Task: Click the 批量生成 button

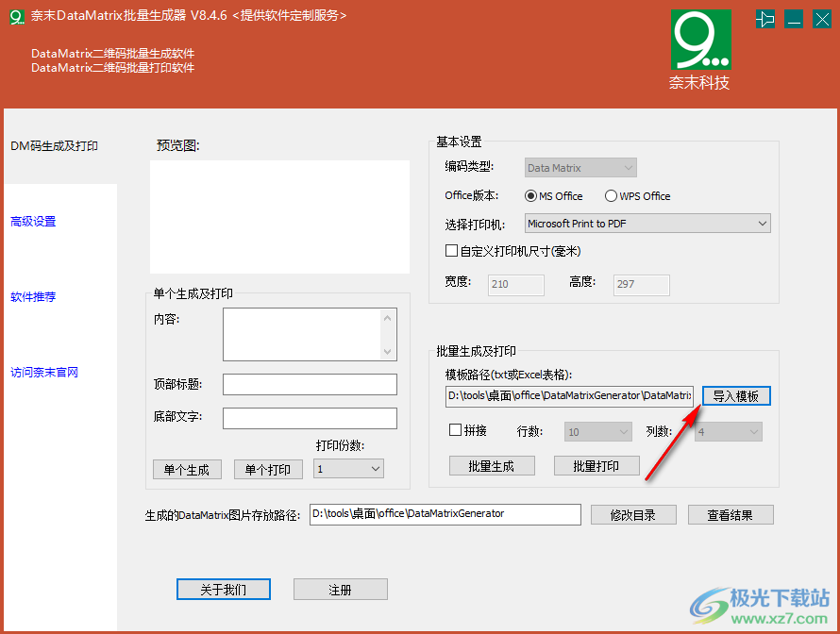Action: point(492,466)
